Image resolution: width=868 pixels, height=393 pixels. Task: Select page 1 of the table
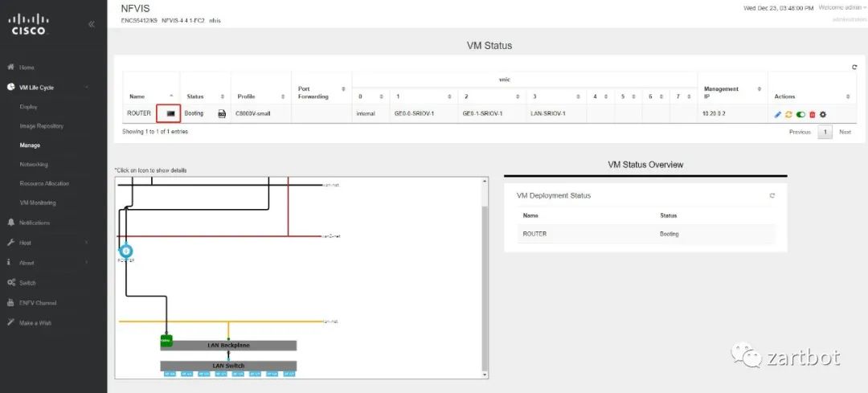[x=825, y=133]
